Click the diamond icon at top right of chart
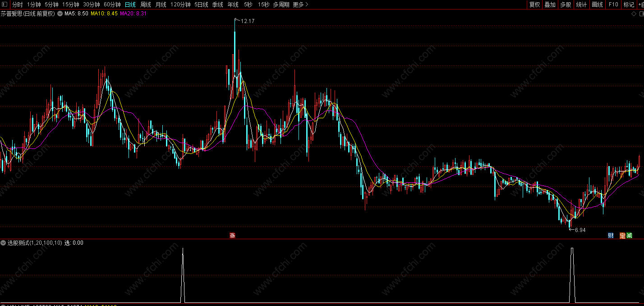This screenshot has width=644, height=306. click(x=634, y=14)
